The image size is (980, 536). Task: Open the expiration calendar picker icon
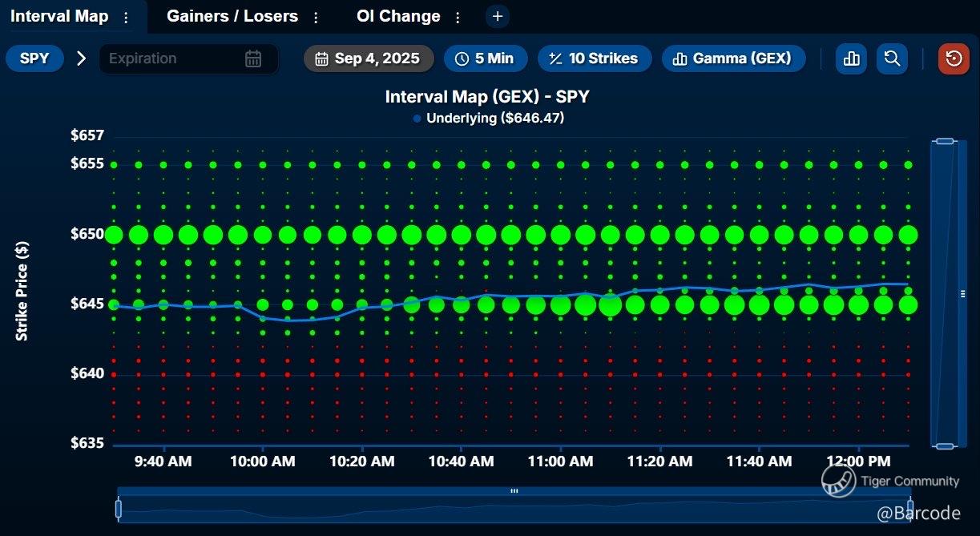[253, 58]
